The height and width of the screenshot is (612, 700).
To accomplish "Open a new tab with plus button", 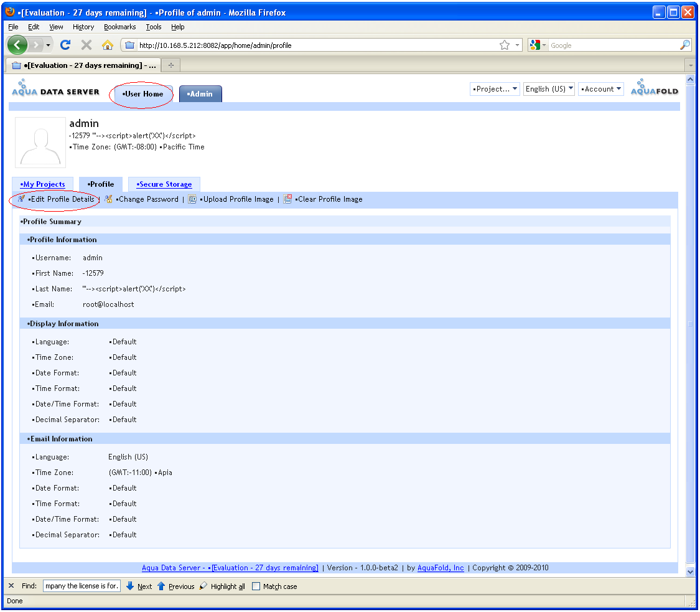I will pyautogui.click(x=171, y=65).
